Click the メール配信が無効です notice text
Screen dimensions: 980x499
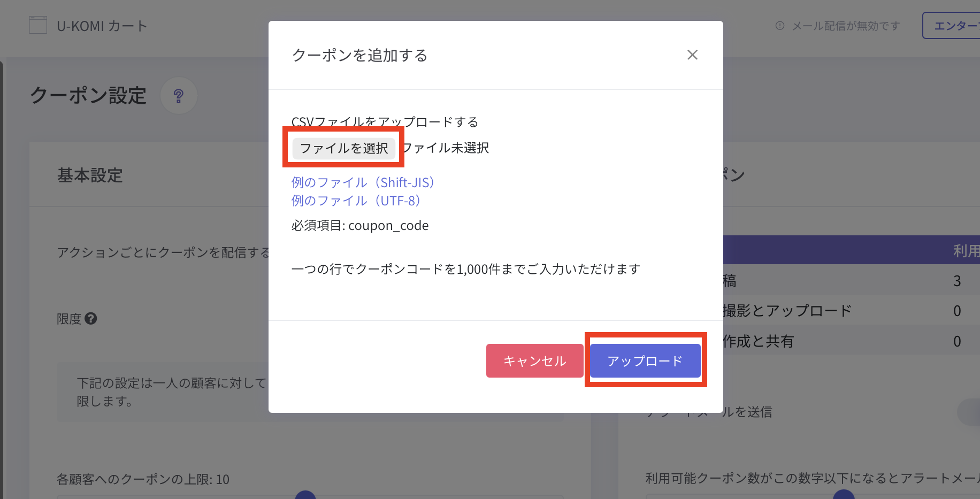click(x=845, y=26)
